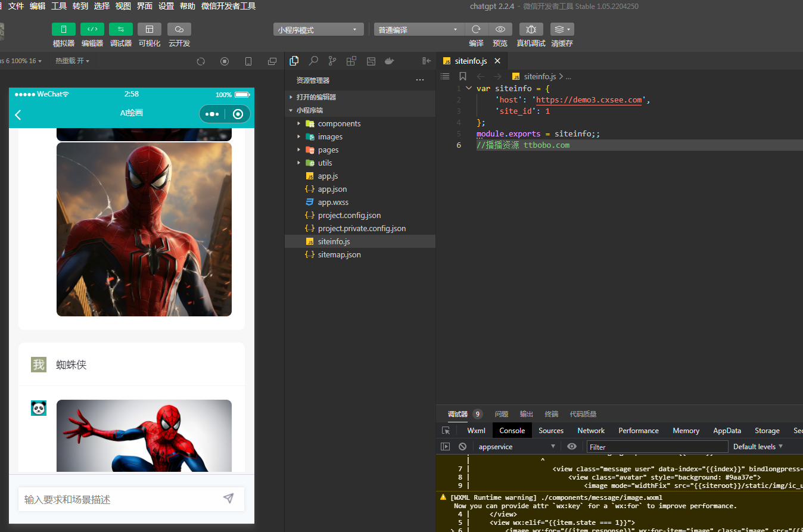Screen dimensions: 803x532
Task: Click the preview eye icon (预览)
Action: [x=500, y=29]
